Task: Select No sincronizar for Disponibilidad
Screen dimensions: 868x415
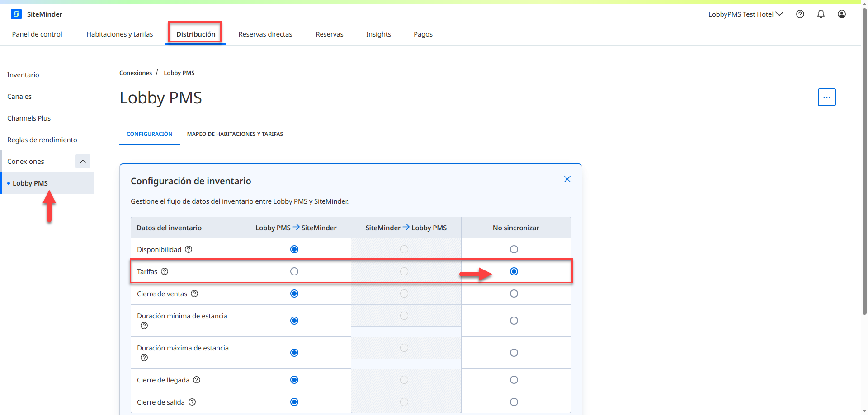Action: pos(514,249)
